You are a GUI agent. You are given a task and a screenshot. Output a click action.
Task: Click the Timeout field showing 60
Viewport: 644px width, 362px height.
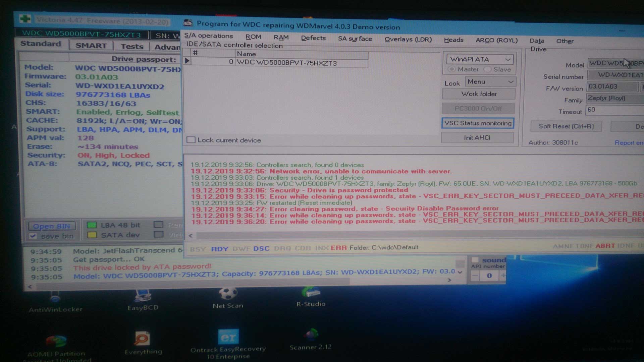coord(615,110)
